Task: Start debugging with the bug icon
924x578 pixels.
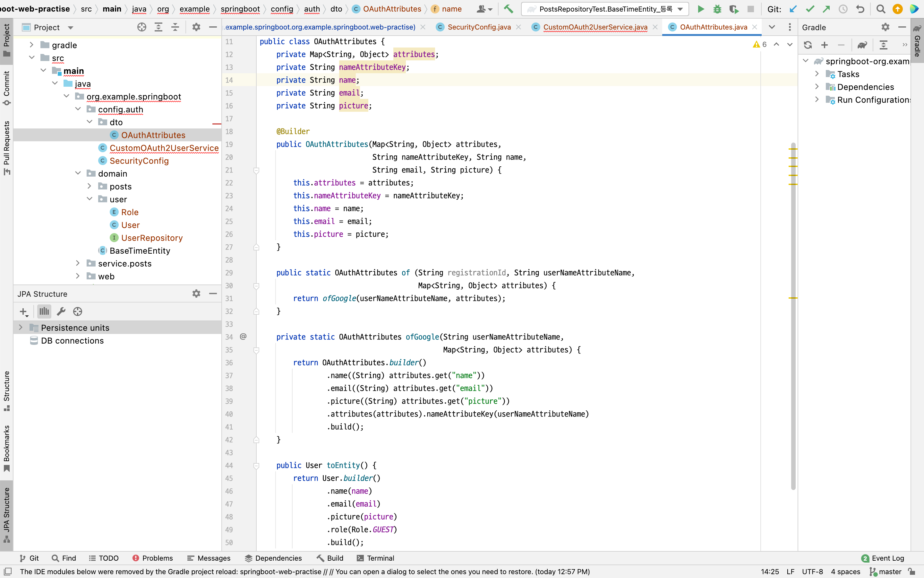Action: pyautogui.click(x=717, y=9)
